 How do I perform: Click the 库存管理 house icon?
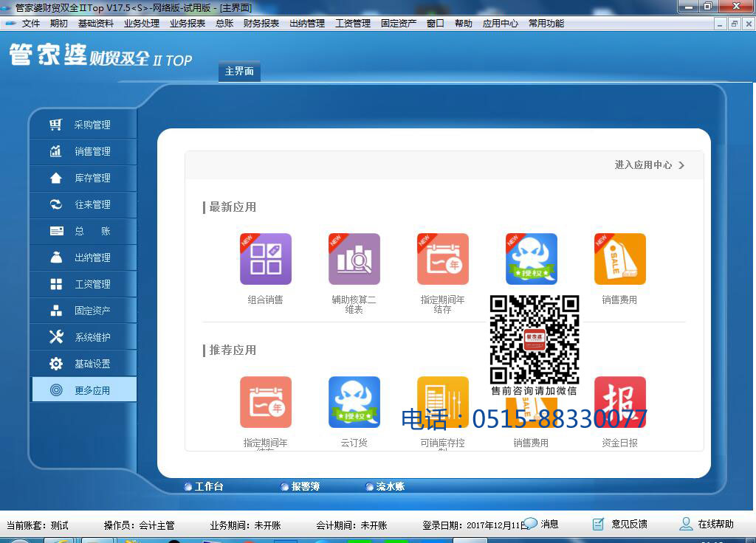coord(56,178)
